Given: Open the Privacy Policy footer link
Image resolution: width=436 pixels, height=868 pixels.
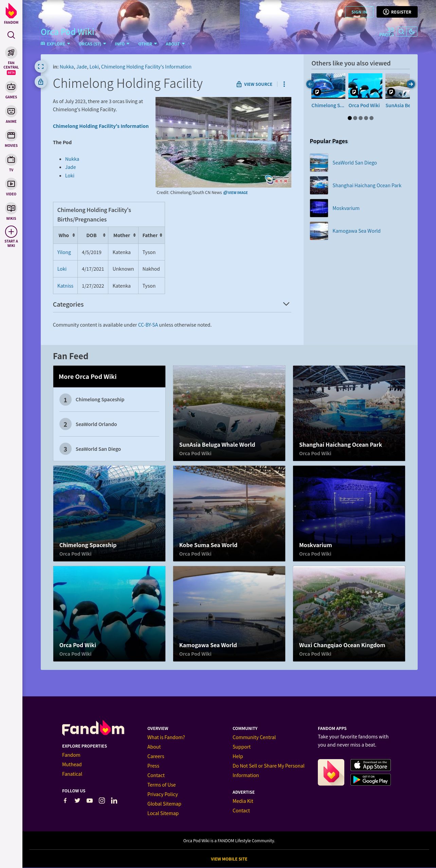Looking at the screenshot, I should click(x=163, y=794).
